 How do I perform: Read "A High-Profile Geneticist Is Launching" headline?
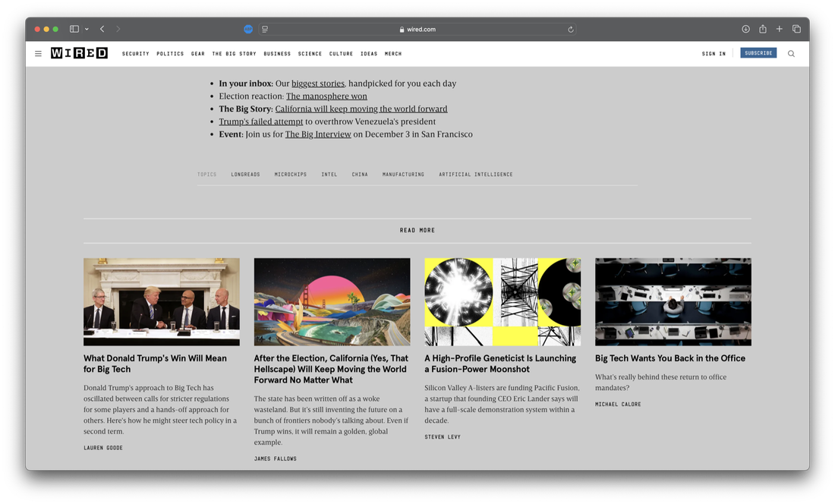(x=500, y=364)
